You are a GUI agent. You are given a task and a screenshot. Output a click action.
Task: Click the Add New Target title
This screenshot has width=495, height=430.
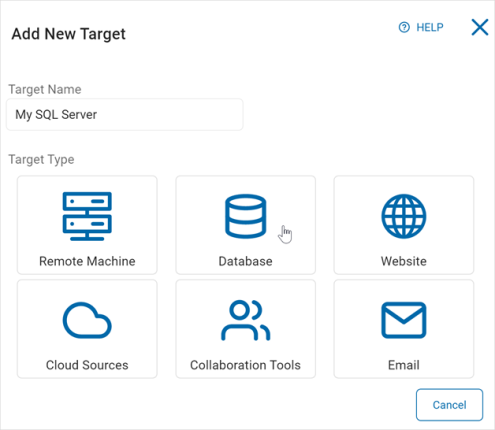(69, 34)
